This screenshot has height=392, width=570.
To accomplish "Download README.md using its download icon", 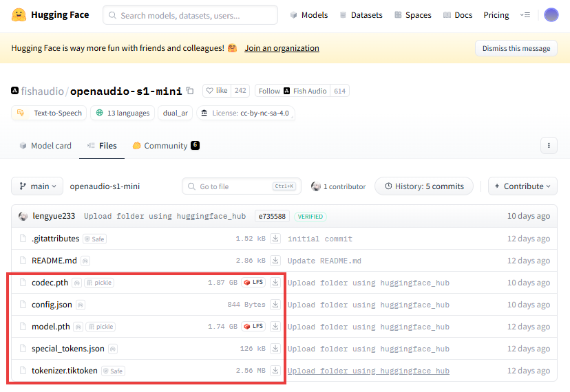I will coord(275,261).
